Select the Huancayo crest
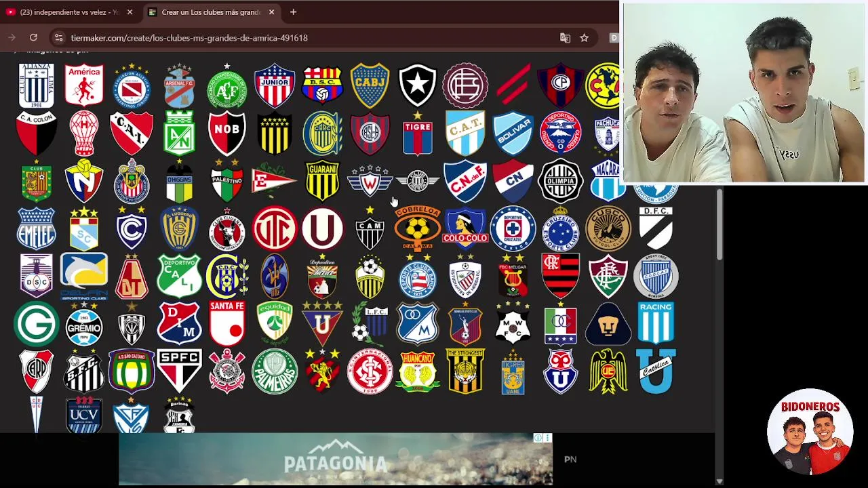868x488 pixels. pyautogui.click(x=418, y=371)
